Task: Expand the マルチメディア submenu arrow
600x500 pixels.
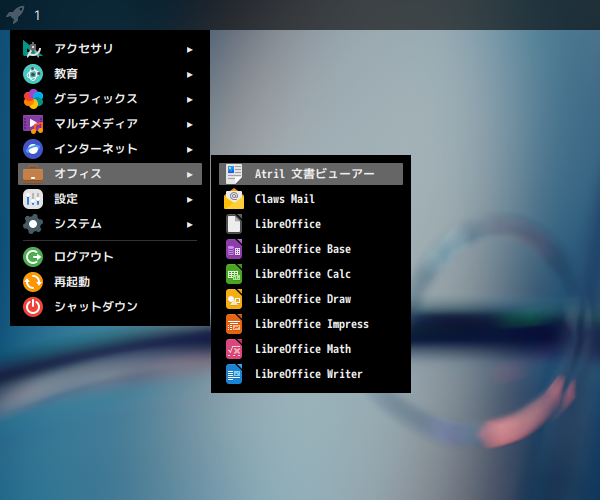Action: [189, 125]
